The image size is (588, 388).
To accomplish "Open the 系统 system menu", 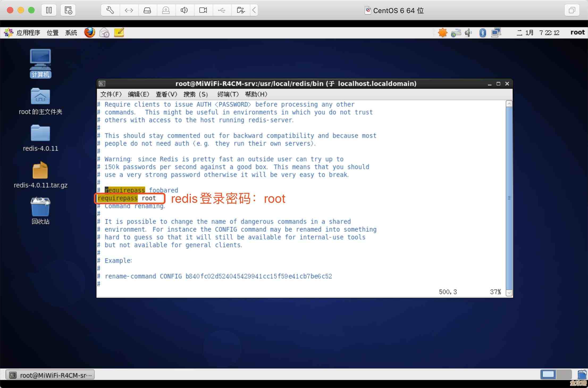I will coord(71,33).
